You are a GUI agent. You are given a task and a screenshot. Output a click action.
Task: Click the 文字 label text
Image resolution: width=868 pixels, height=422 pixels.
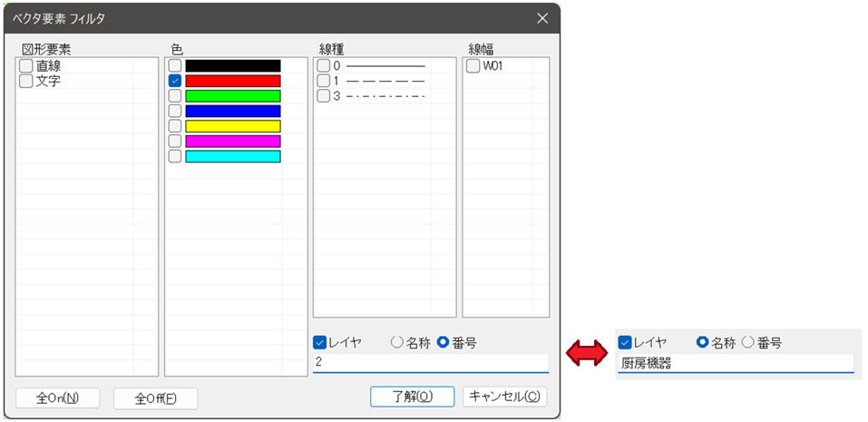tap(49, 82)
